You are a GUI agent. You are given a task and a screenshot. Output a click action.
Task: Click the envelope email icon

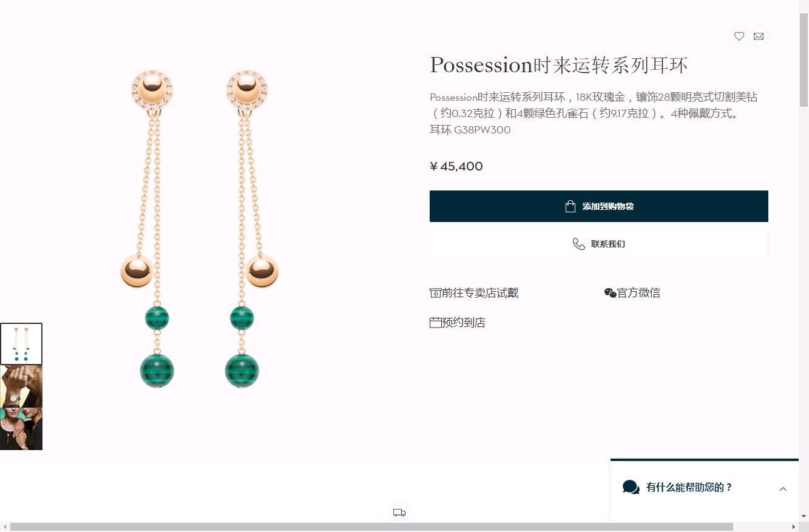point(759,36)
